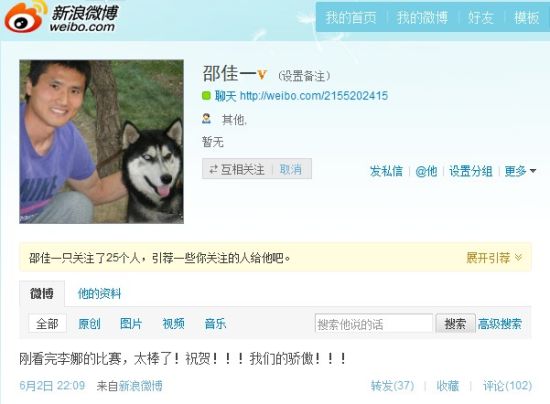Open the profile photo with husky
Screen dimensions: 550x404
[101, 142]
